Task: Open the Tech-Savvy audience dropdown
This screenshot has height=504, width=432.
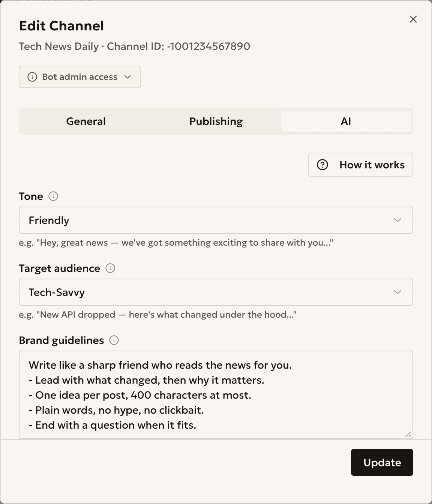Action: click(216, 292)
